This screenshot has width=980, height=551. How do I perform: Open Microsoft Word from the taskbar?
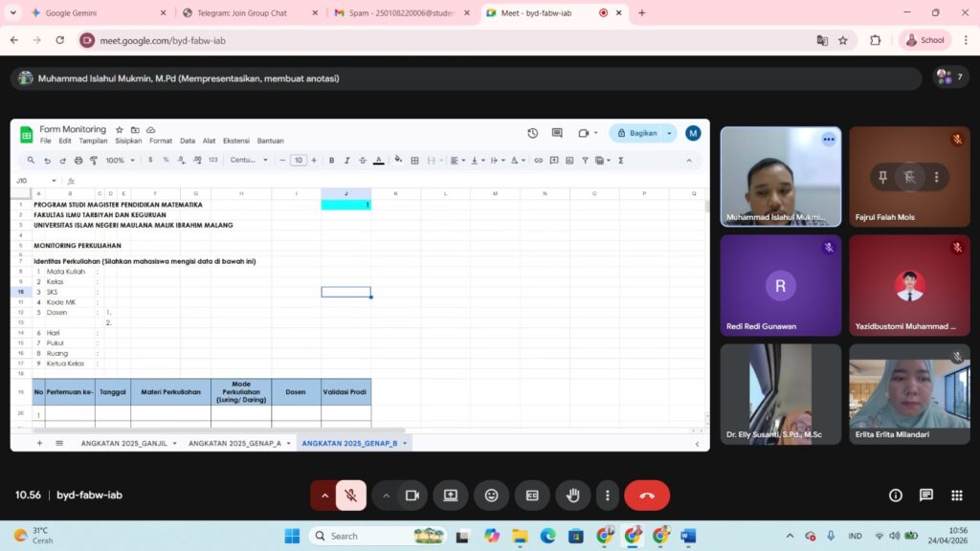[x=688, y=536]
